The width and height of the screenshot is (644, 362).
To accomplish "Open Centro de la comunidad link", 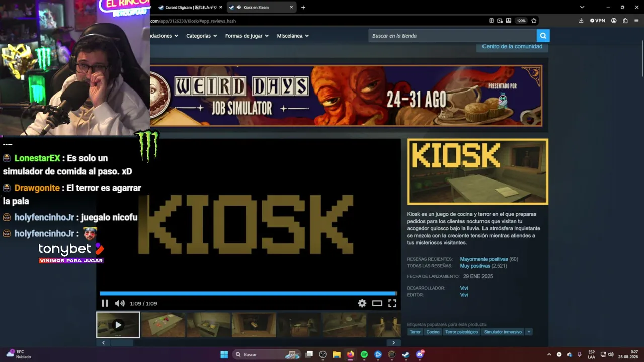I will click(x=512, y=46).
